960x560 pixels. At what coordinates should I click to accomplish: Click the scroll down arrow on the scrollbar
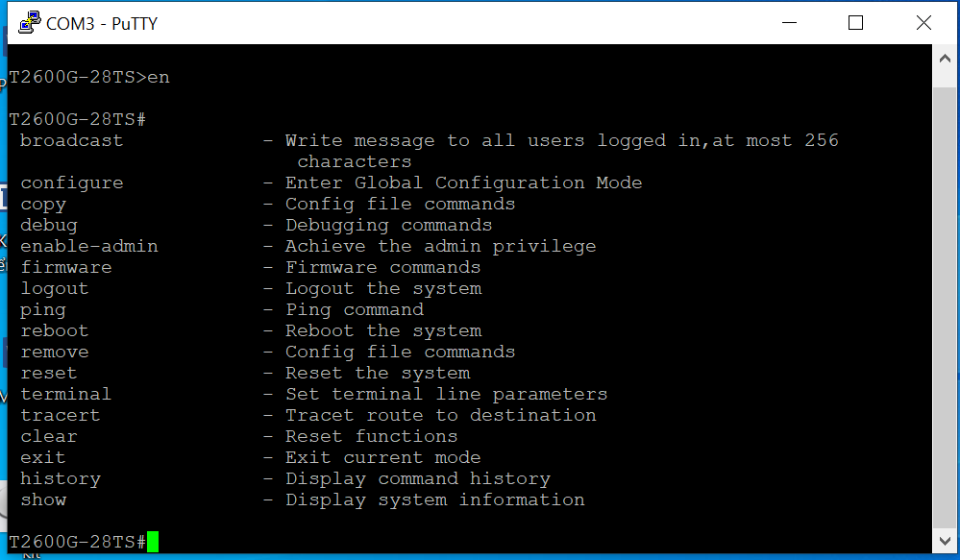click(x=945, y=542)
